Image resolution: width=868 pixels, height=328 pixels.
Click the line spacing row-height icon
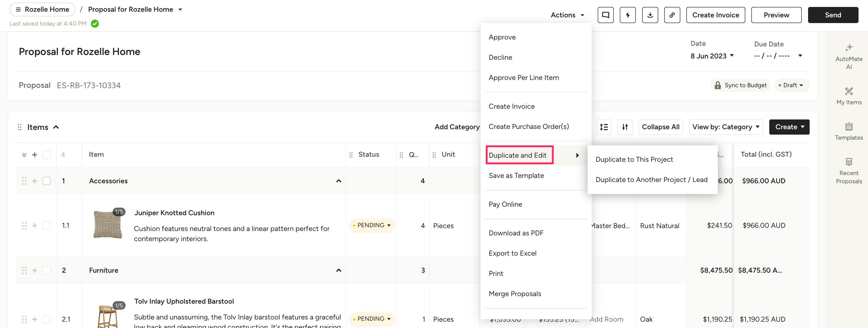(604, 127)
